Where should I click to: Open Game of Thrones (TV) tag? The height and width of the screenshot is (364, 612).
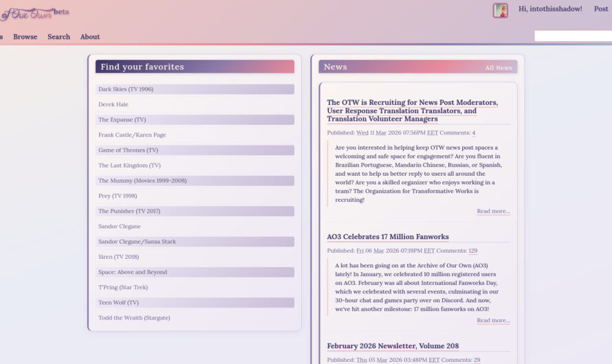click(129, 150)
